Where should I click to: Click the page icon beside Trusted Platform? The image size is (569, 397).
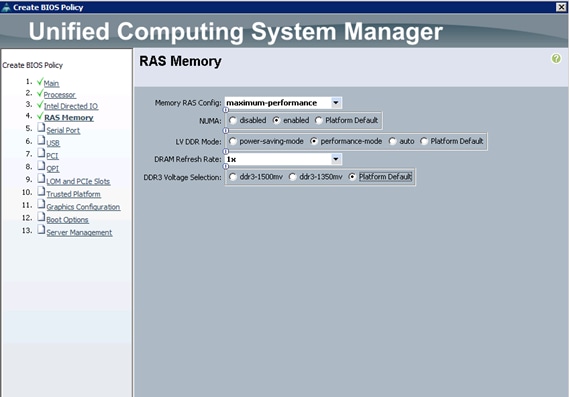click(x=41, y=192)
